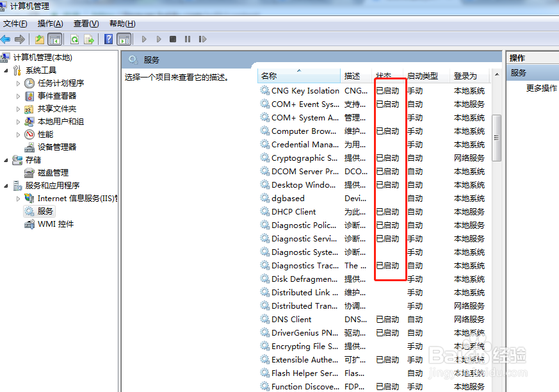The image size is (559, 392).
Task: Select Internet 信息服务(IIS) tree node
Action: [77, 199]
